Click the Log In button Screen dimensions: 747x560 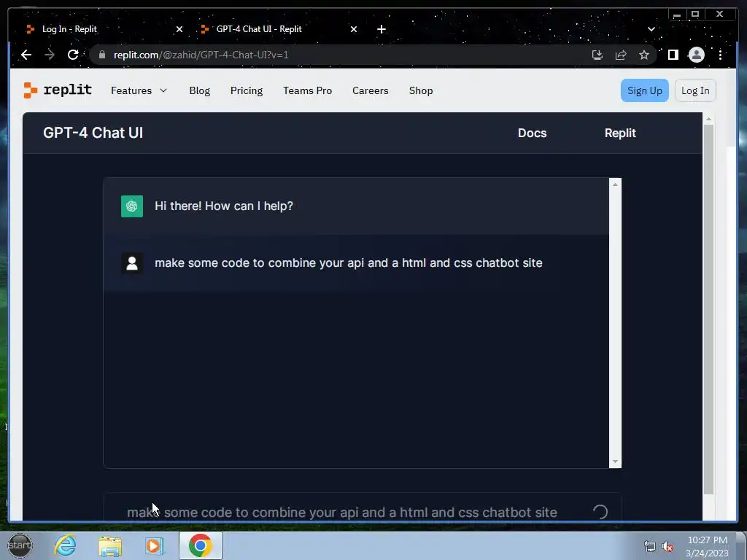(695, 90)
